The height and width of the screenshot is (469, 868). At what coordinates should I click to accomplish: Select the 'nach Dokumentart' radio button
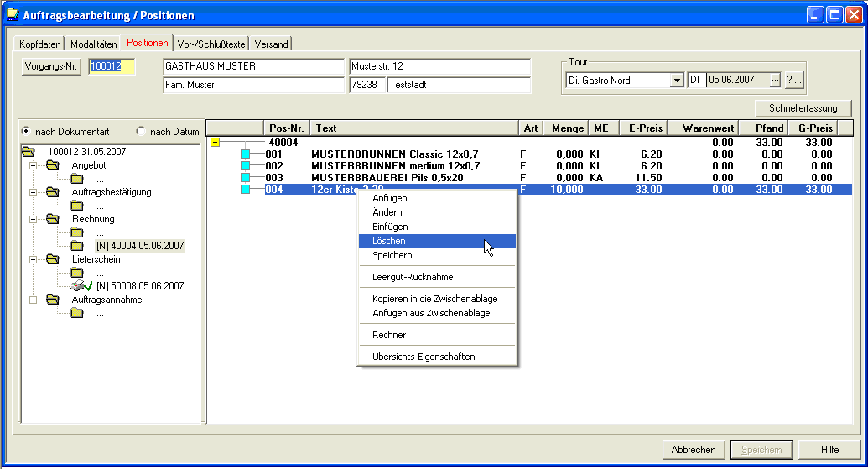coord(26,132)
